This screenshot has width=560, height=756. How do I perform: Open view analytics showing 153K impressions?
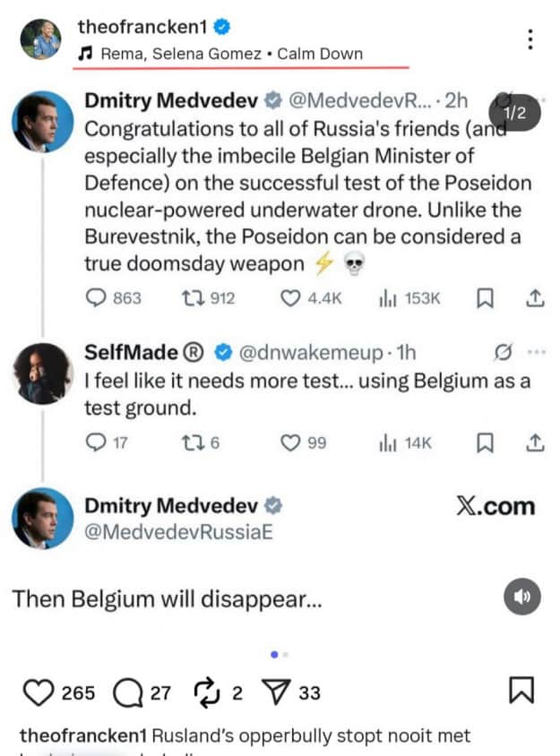pos(392,297)
